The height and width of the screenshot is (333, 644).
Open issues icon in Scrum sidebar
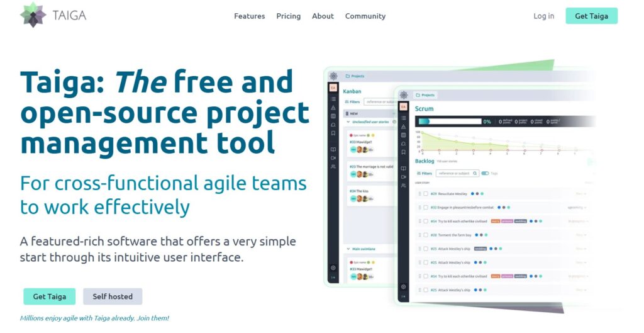[x=404, y=144]
